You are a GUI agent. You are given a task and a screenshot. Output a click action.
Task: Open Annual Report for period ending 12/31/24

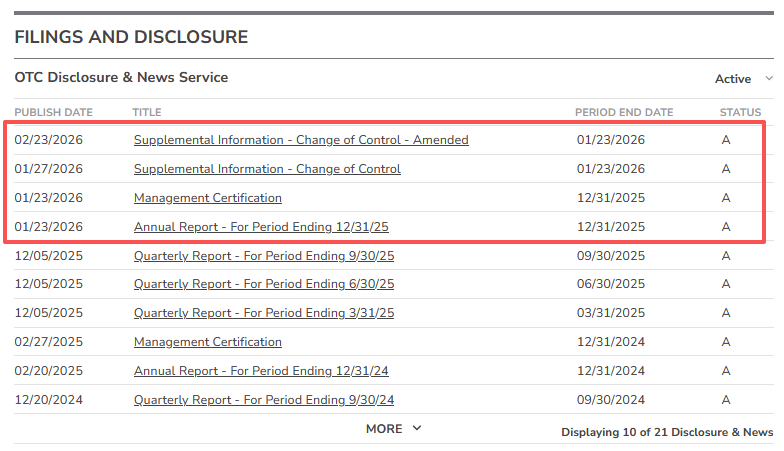(x=261, y=371)
